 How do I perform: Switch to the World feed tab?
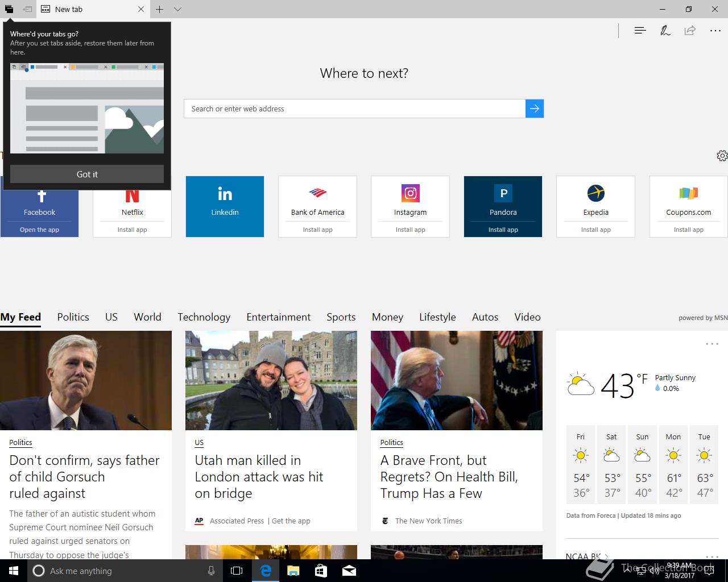(147, 317)
